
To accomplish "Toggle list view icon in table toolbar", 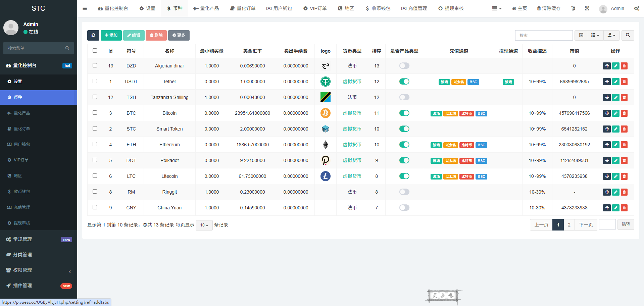I will [x=581, y=35].
